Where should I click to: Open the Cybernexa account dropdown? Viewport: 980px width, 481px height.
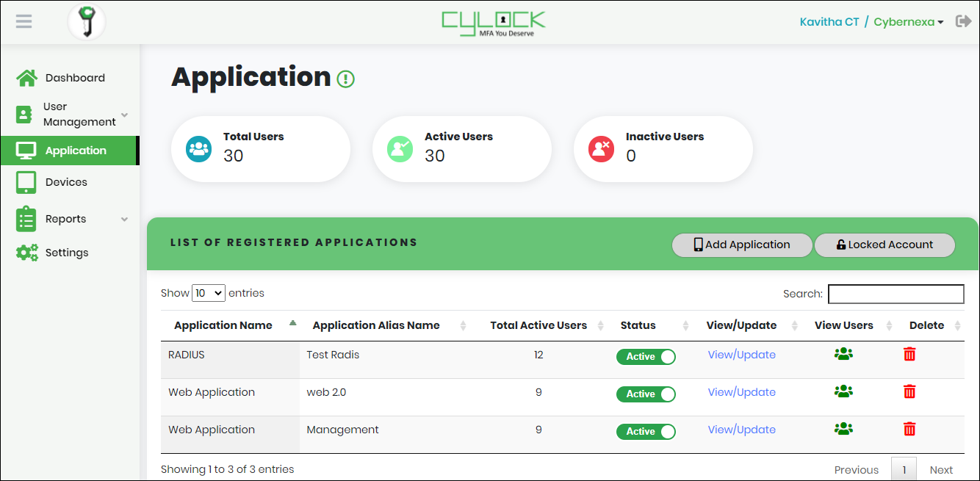click(908, 22)
